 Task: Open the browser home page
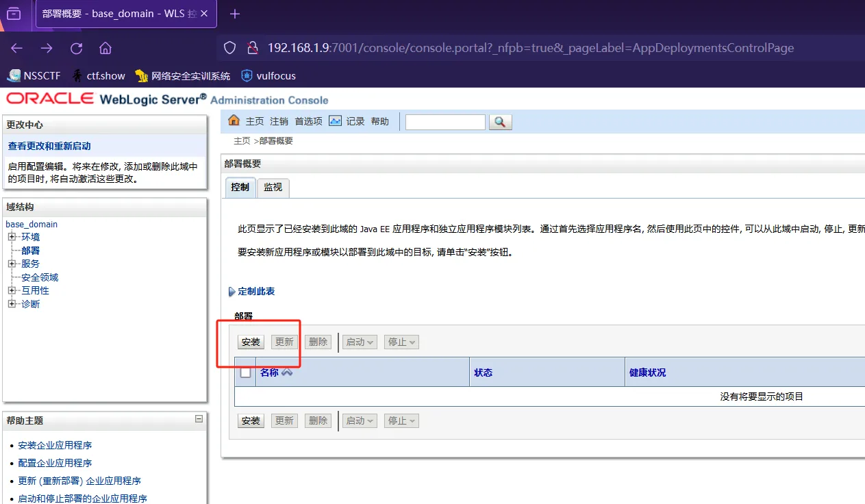(105, 48)
